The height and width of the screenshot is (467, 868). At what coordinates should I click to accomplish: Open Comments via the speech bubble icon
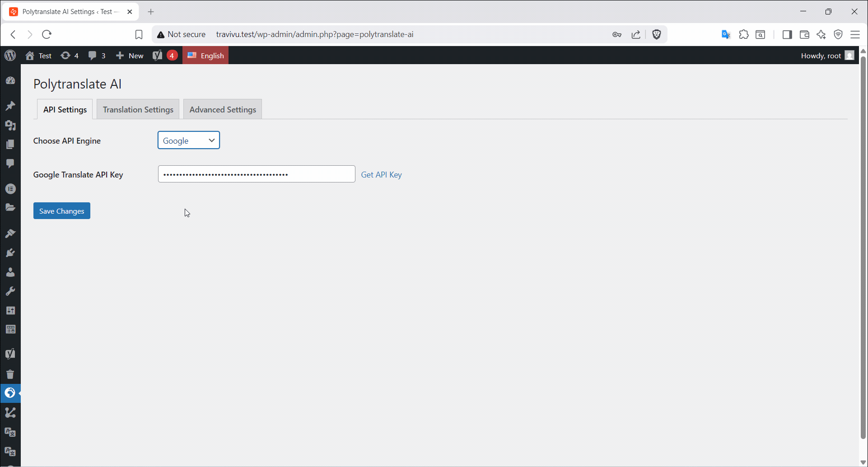pos(10,163)
